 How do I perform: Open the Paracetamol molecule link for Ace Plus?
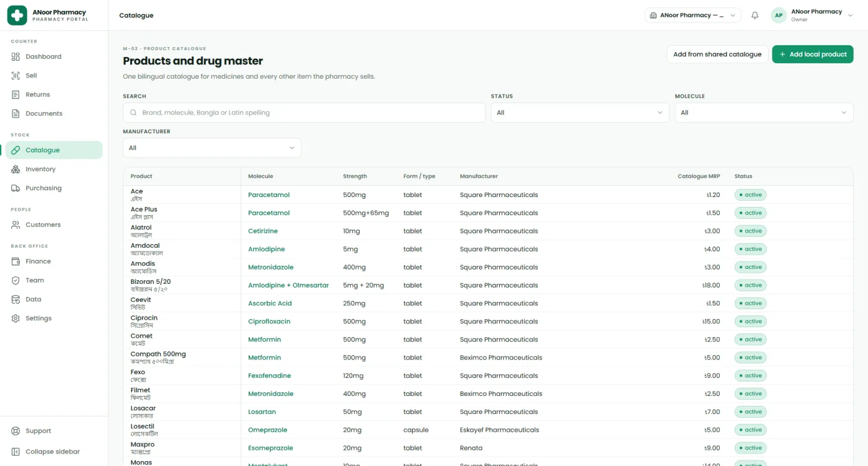[x=269, y=213]
